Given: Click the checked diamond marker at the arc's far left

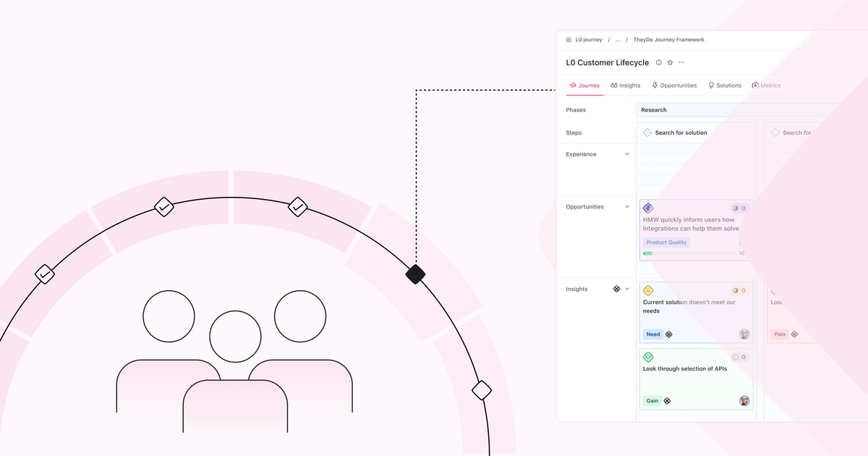Looking at the screenshot, I should (45, 274).
